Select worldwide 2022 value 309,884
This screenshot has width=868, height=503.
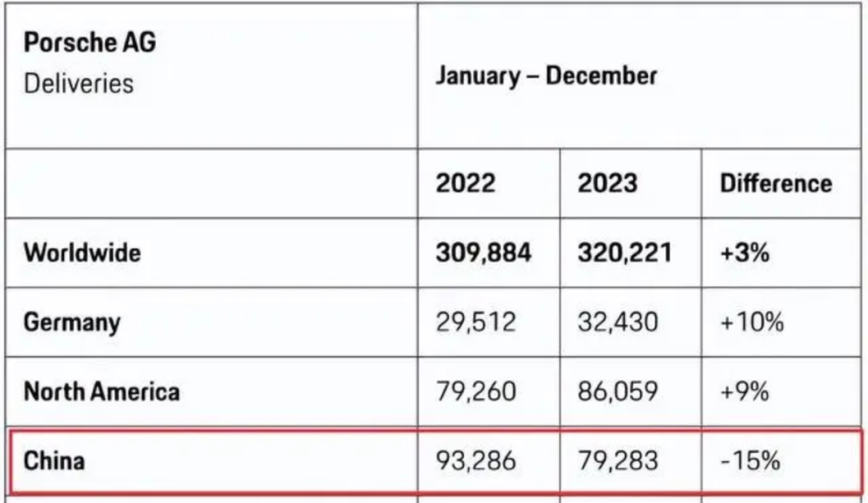click(483, 253)
